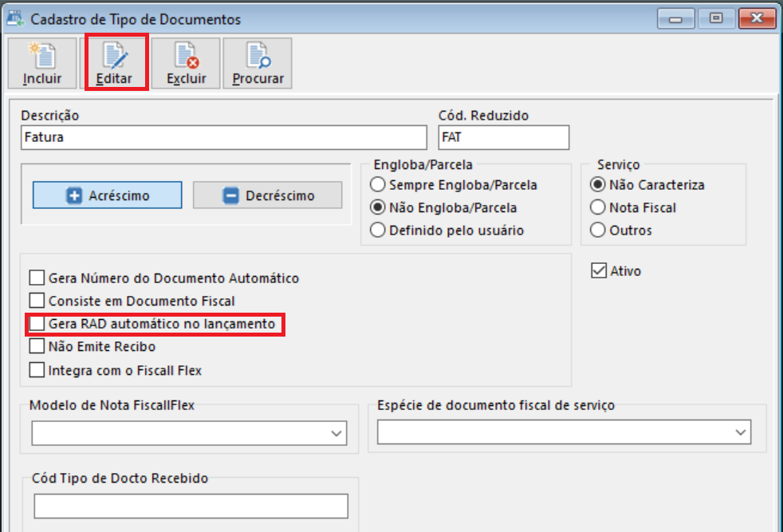The width and height of the screenshot is (783, 532).
Task: Click the Cód. Reduzido field with FAT
Action: pos(503,137)
